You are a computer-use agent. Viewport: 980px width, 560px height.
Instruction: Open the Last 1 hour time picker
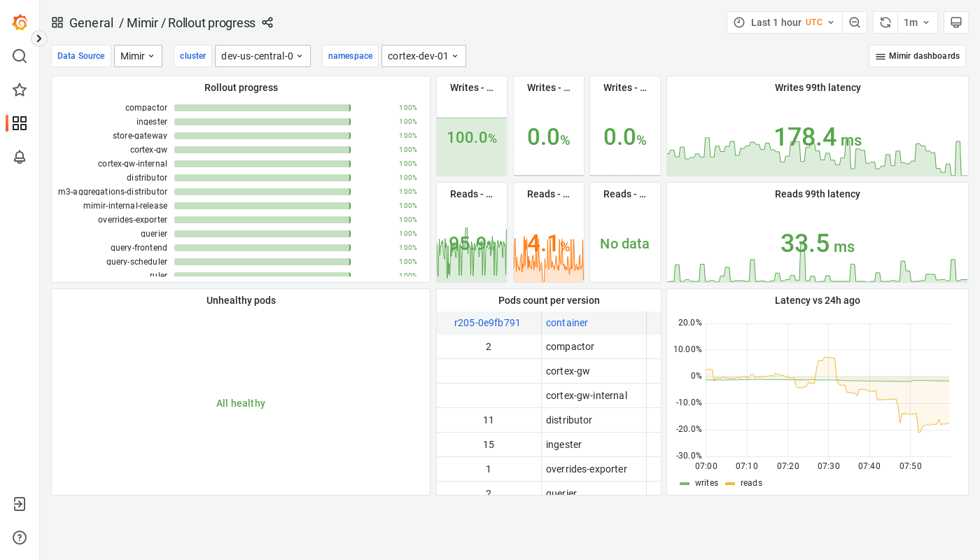coord(784,22)
